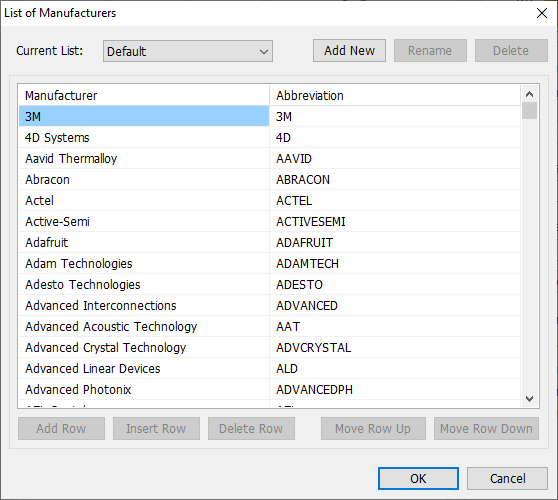Click the Manufacturer column header
The width and height of the screenshot is (558, 500).
click(x=144, y=95)
